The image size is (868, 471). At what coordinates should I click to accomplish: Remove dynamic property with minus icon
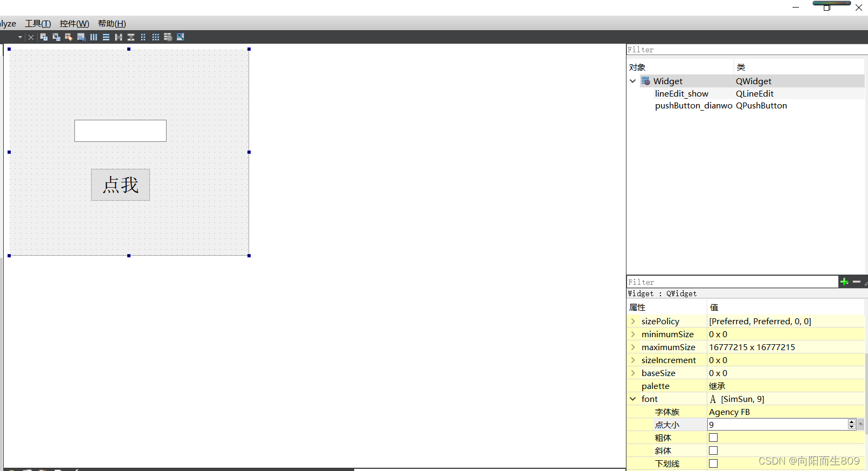click(857, 282)
